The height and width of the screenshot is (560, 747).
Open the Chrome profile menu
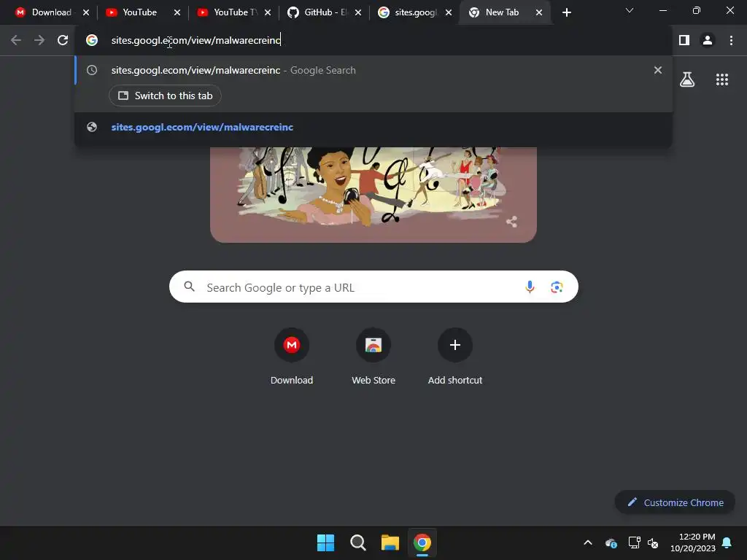708,40
